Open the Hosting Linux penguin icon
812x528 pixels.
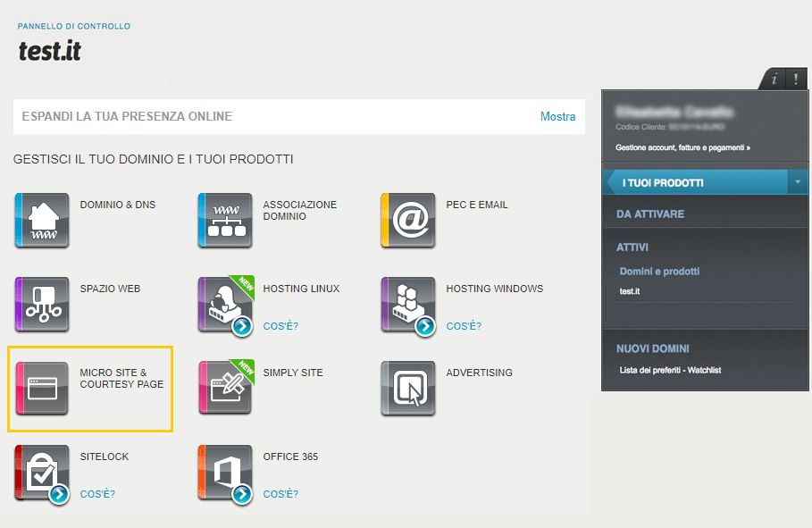pyautogui.click(x=225, y=304)
